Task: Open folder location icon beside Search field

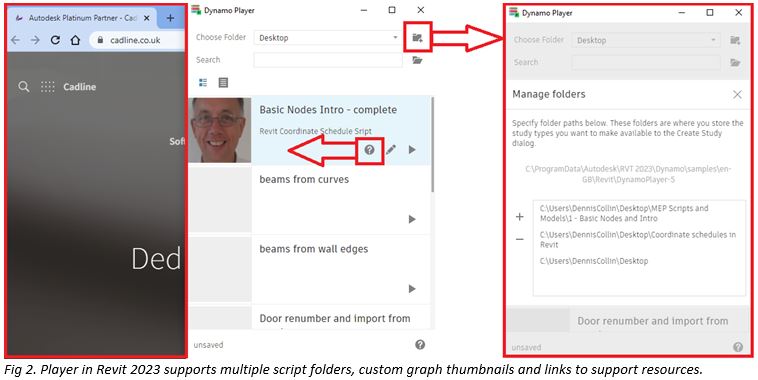Action: point(417,60)
